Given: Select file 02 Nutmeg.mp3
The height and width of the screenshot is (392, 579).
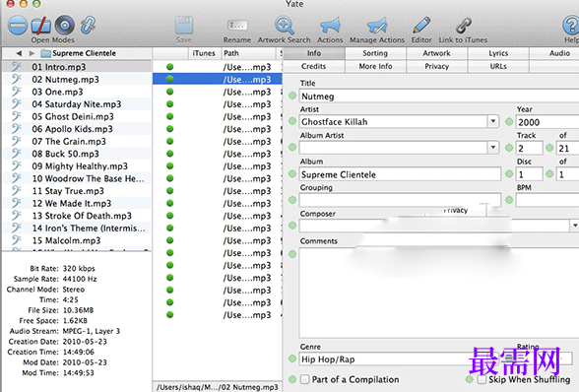Looking at the screenshot, I should tap(77, 80).
